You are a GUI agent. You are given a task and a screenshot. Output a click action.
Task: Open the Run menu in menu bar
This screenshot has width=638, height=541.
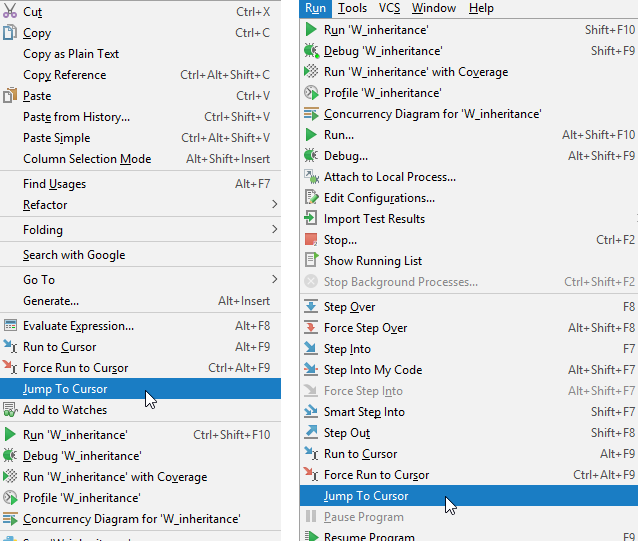tap(315, 8)
